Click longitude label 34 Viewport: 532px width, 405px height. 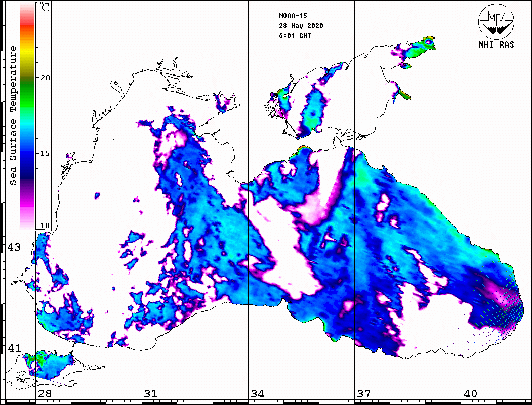(257, 394)
